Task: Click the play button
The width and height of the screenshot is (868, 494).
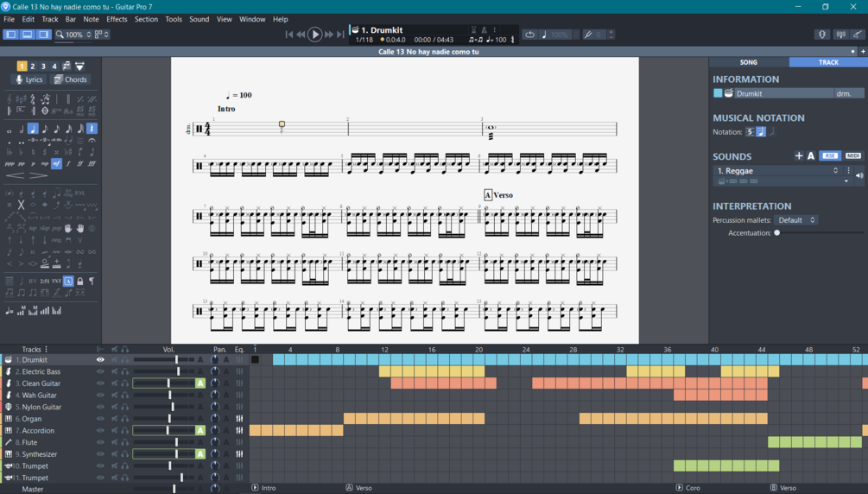Action: coord(314,35)
